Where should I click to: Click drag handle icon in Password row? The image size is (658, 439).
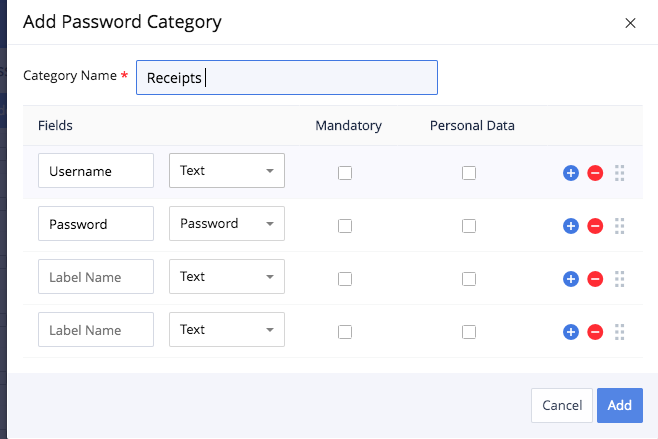point(619,225)
